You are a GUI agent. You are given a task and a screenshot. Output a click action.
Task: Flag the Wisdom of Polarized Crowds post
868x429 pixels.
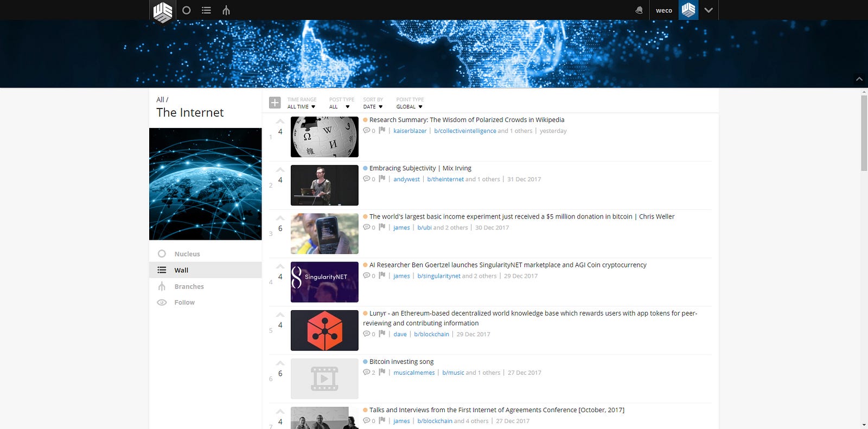tap(382, 130)
